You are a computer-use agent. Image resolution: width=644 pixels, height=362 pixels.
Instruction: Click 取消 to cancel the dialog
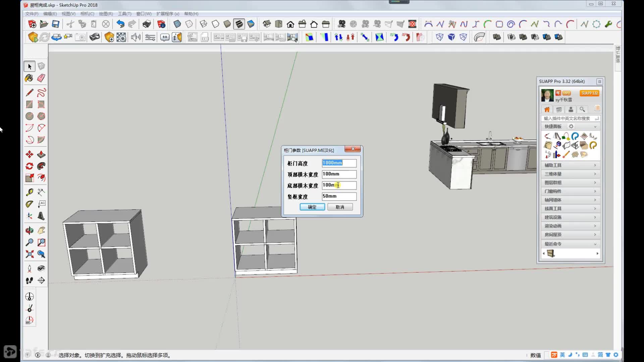click(340, 207)
